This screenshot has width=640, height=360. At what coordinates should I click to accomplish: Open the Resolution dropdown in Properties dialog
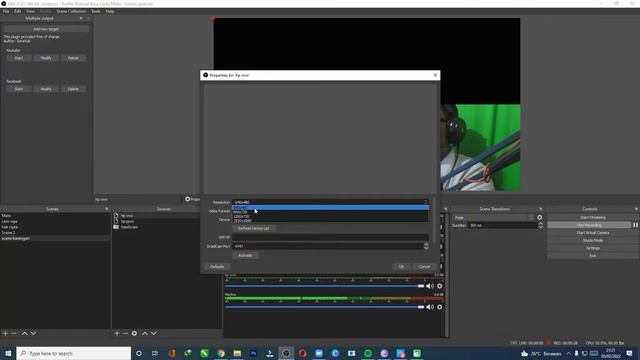[330, 202]
